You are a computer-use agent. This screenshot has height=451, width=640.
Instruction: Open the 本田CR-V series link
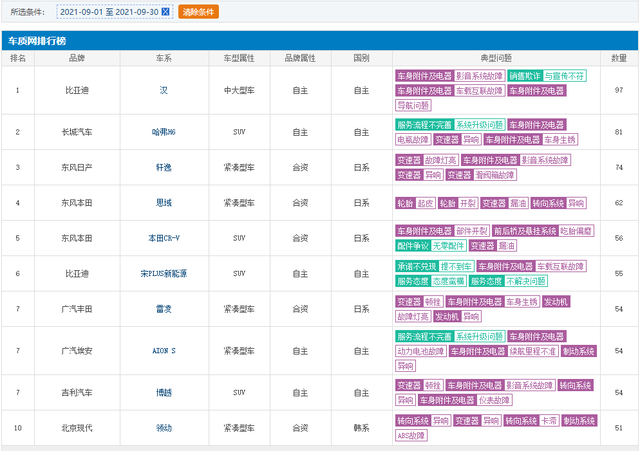(164, 238)
